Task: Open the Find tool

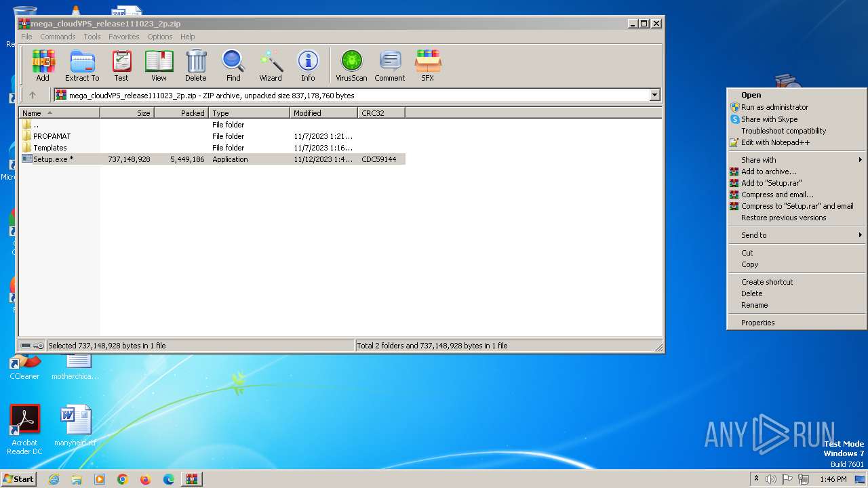Action: pos(233,66)
